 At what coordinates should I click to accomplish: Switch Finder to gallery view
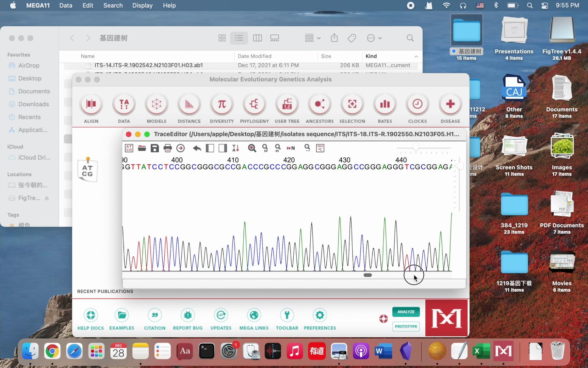tap(274, 38)
